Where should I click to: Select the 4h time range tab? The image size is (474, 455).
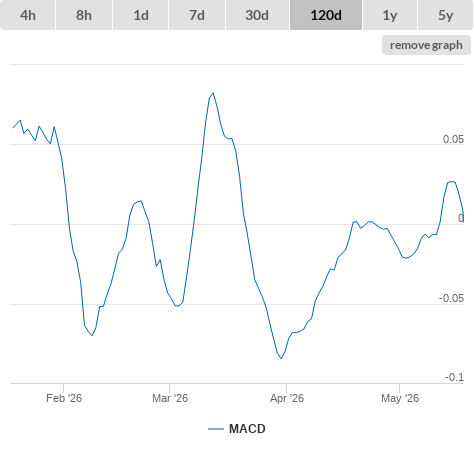28,15
